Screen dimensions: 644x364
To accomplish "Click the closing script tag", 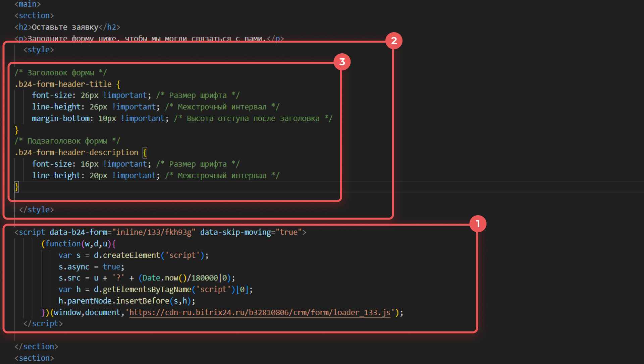I will [43, 323].
